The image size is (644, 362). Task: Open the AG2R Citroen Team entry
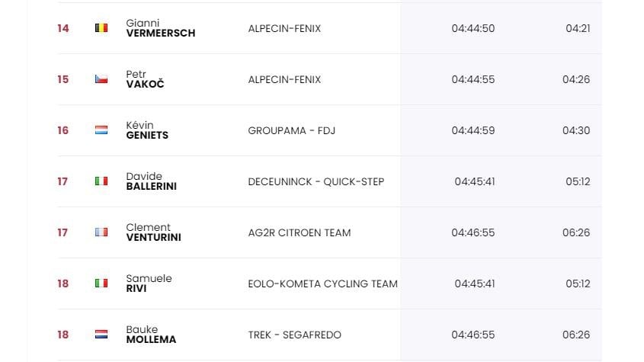(300, 232)
